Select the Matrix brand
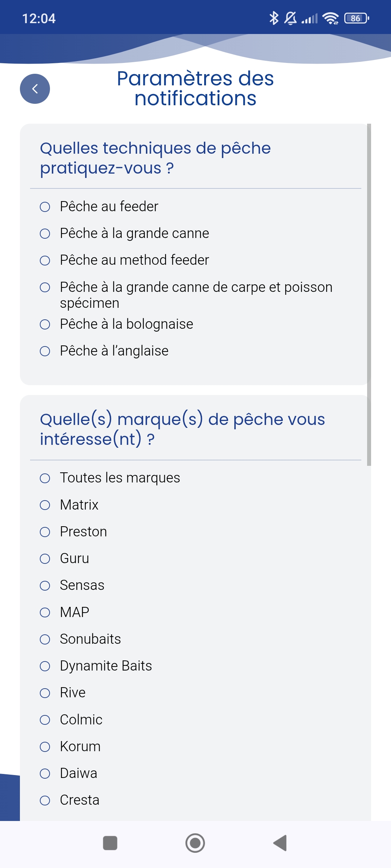The height and width of the screenshot is (868, 391). [x=45, y=505]
